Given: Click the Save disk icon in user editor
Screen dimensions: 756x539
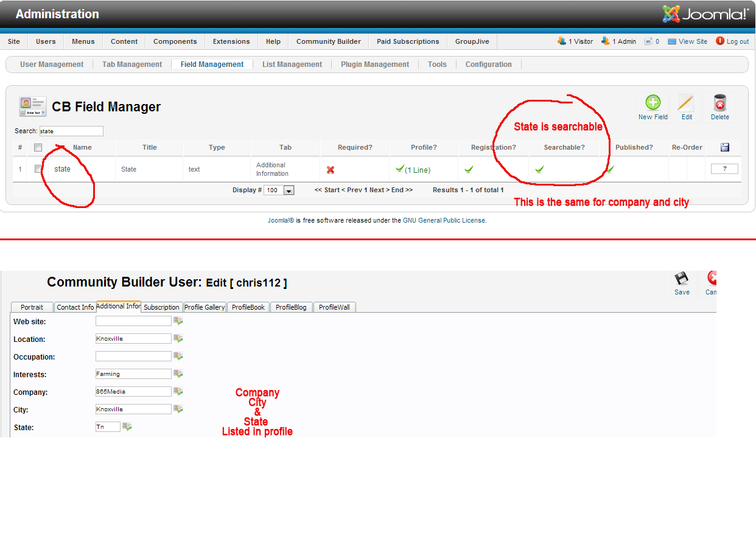Looking at the screenshot, I should pos(682,279).
